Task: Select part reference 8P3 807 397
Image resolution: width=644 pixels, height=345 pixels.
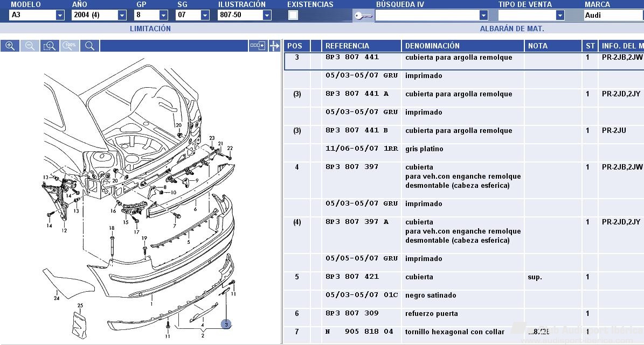Action: tap(352, 166)
